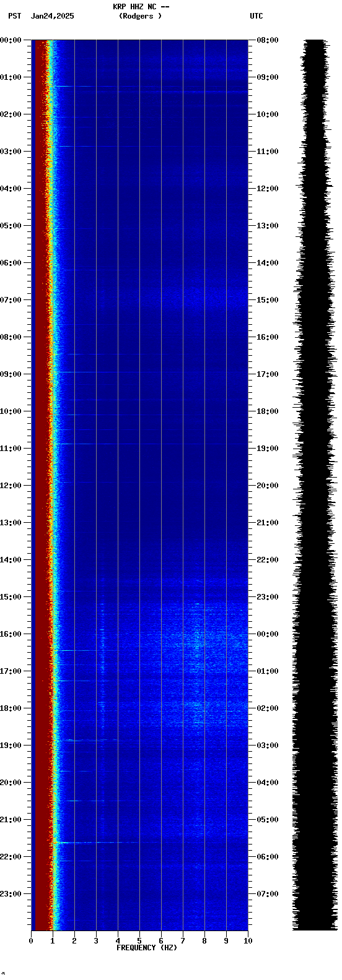
Task: Click the PST timezone label
Action: [x=15, y=16]
